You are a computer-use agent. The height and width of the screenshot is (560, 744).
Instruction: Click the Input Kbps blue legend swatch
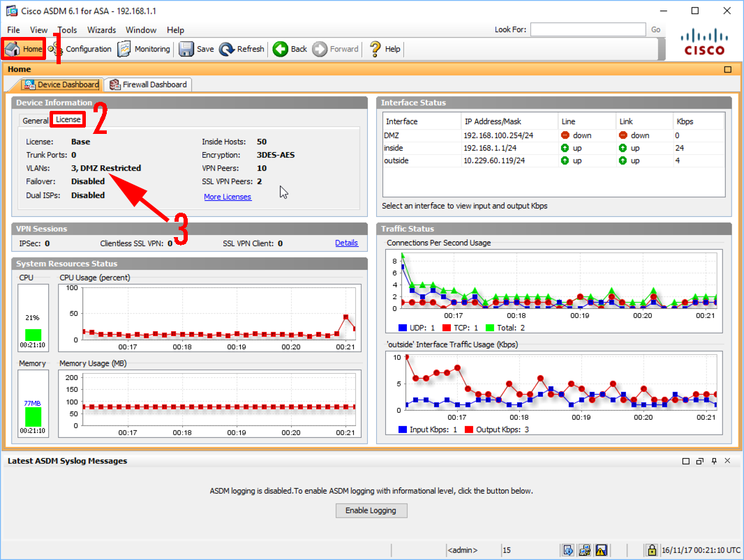(403, 430)
